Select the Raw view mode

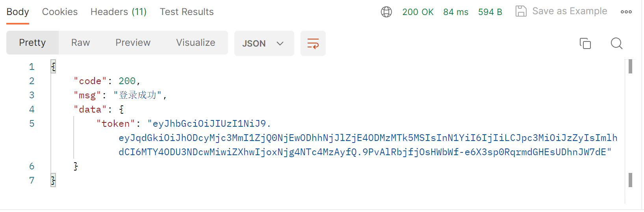coord(81,43)
